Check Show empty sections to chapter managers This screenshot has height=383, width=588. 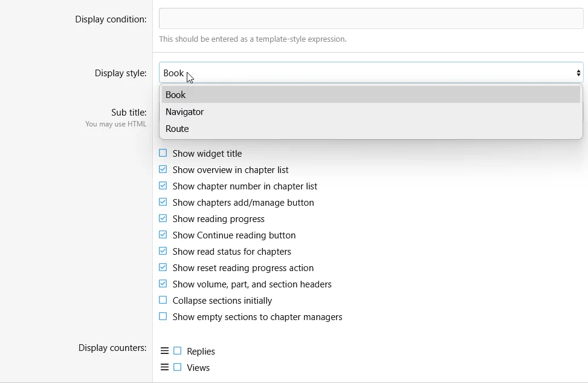point(163,316)
